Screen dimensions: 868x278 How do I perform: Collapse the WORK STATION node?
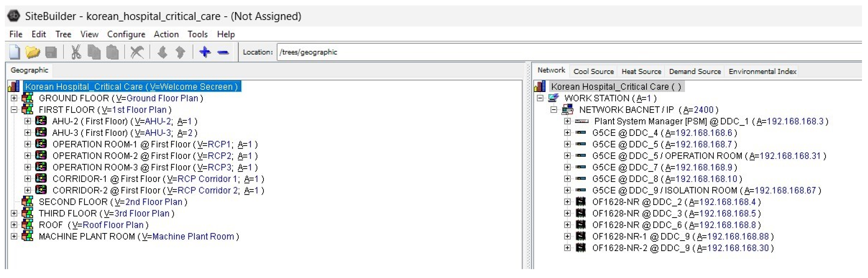[540, 98]
